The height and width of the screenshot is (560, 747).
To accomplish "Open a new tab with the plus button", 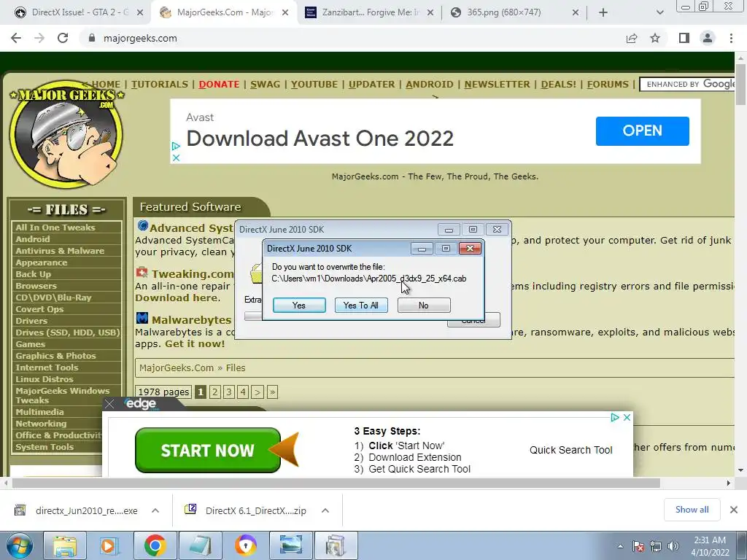I will [603, 12].
